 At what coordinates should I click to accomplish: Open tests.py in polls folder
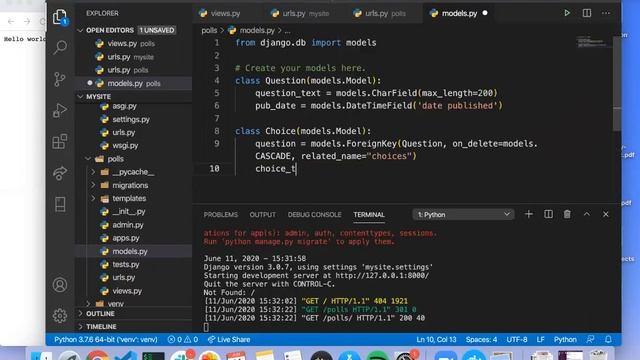pyautogui.click(x=133, y=264)
